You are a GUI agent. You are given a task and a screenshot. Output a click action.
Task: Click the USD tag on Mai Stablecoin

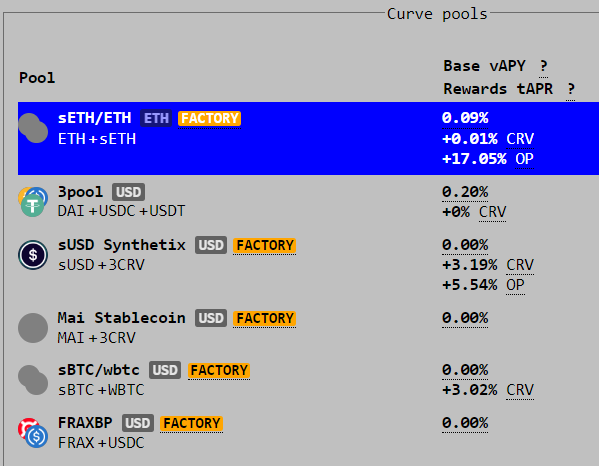(x=211, y=318)
